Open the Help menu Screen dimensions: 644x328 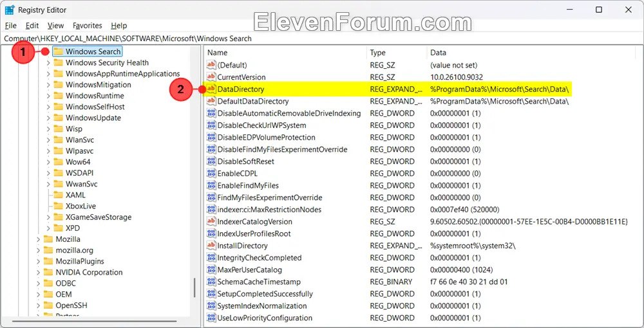[x=118, y=26]
